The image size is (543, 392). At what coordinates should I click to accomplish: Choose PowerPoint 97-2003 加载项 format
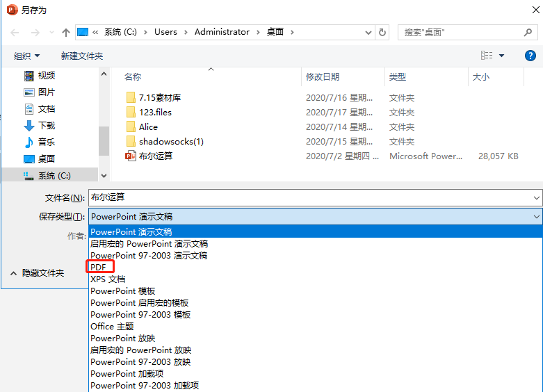pos(316,385)
